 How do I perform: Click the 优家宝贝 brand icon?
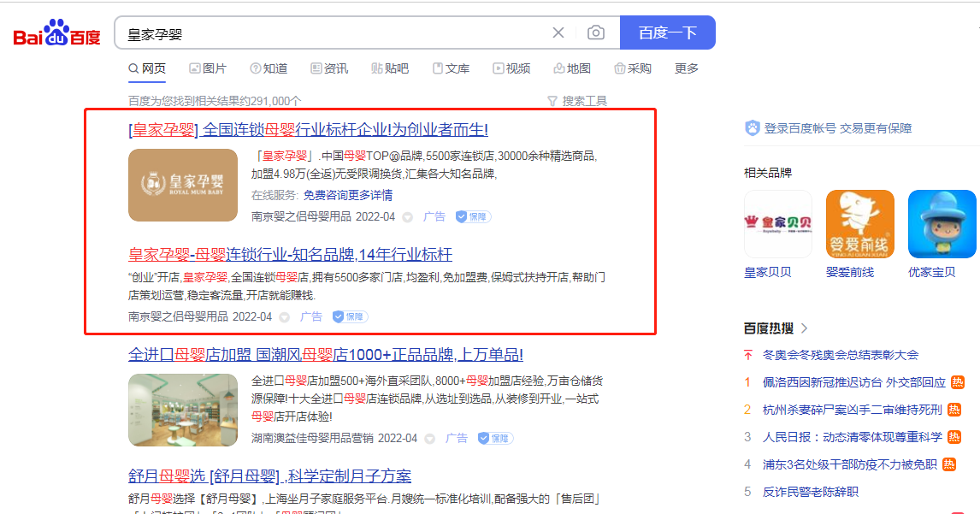(942, 224)
